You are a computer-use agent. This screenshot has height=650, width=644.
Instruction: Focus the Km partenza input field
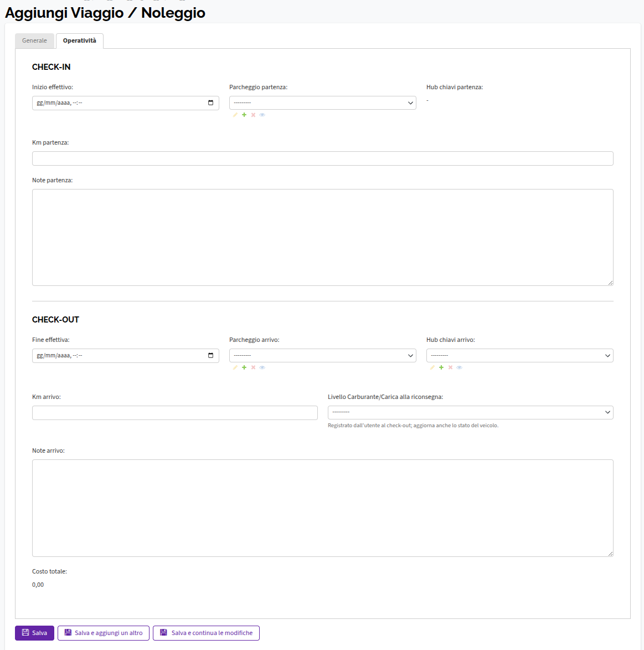(323, 158)
